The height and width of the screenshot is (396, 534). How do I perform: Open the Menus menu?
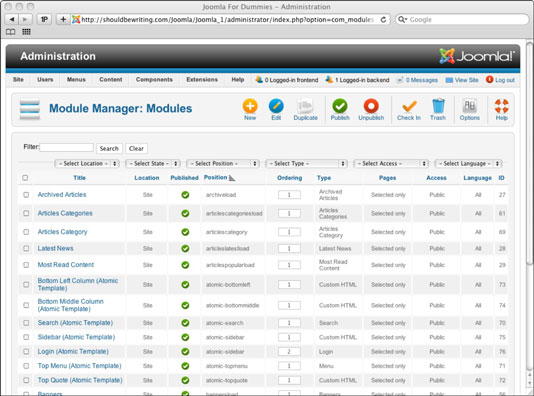point(76,80)
